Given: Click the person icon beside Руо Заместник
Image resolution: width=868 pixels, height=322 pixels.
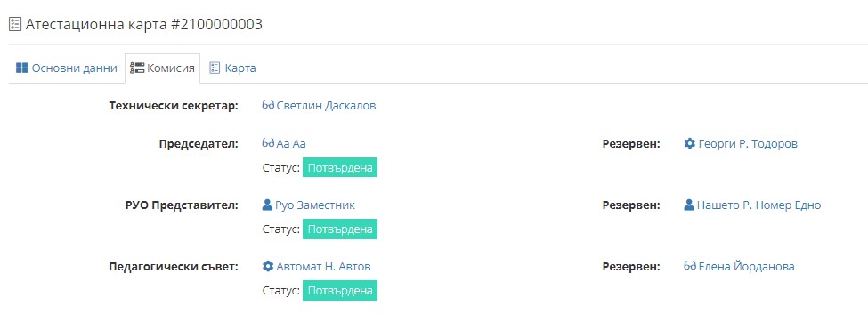Looking at the screenshot, I should tap(267, 205).
